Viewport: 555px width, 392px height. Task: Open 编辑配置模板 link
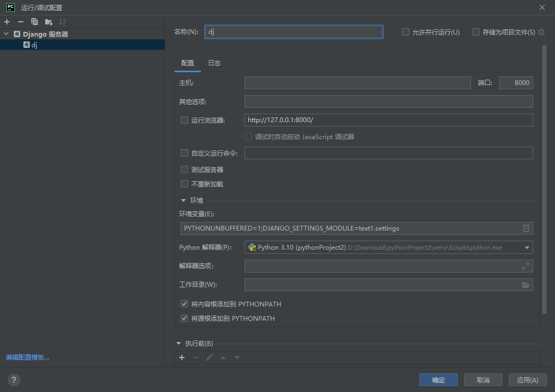pos(28,357)
